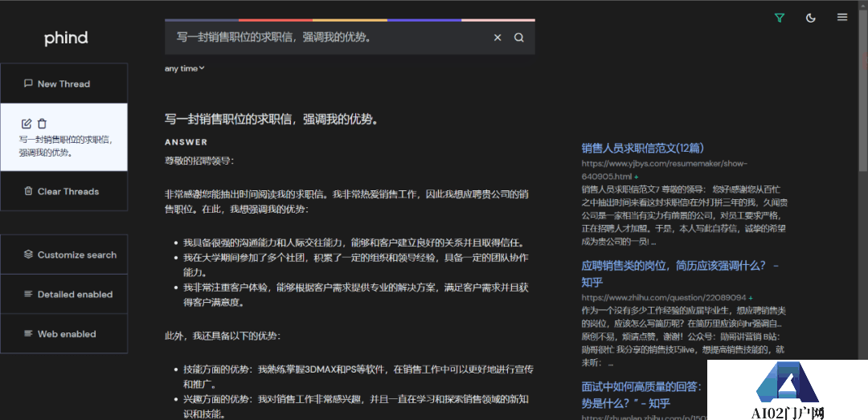
Task: Click the edit thread pencil icon
Action: click(x=27, y=124)
